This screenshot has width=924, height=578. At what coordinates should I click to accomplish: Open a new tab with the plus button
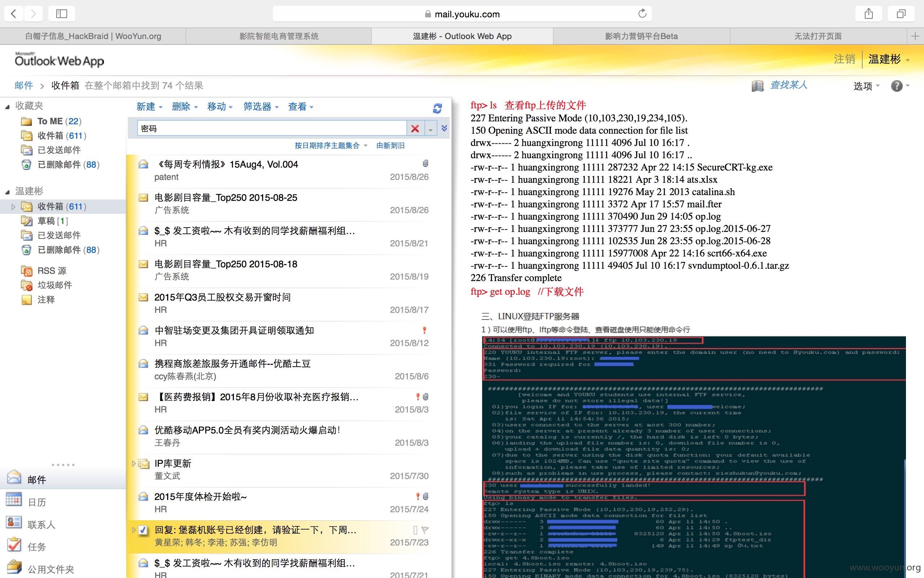point(915,36)
